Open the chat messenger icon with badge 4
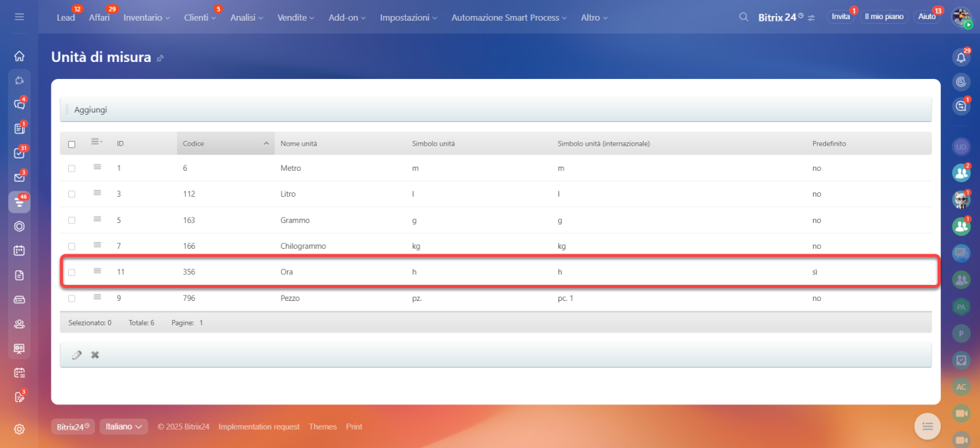 click(19, 104)
